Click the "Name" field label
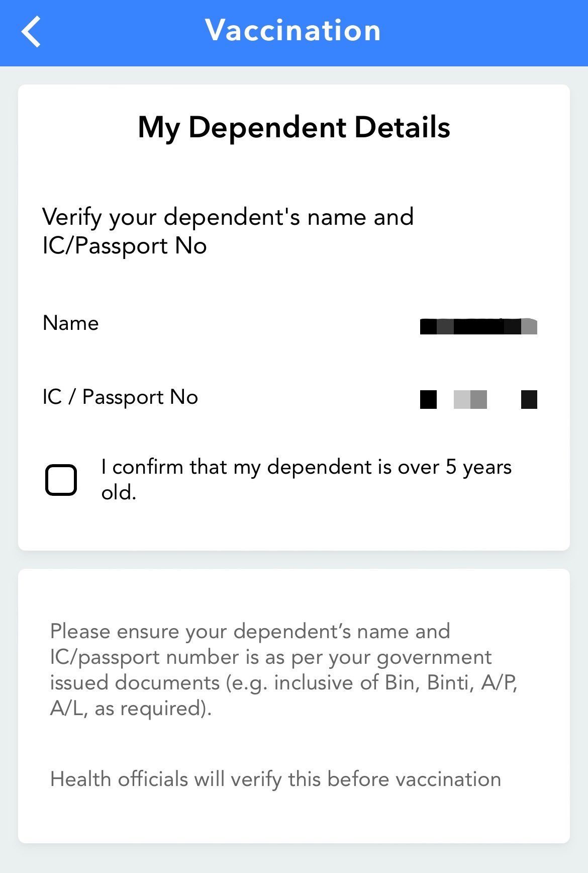The image size is (588, 873). point(71,323)
